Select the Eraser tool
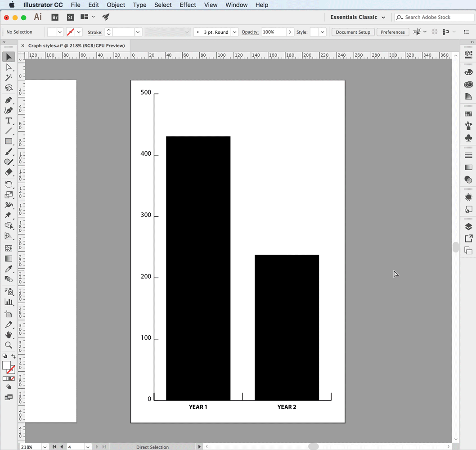Screen dimensions: 476x450 click(9, 172)
